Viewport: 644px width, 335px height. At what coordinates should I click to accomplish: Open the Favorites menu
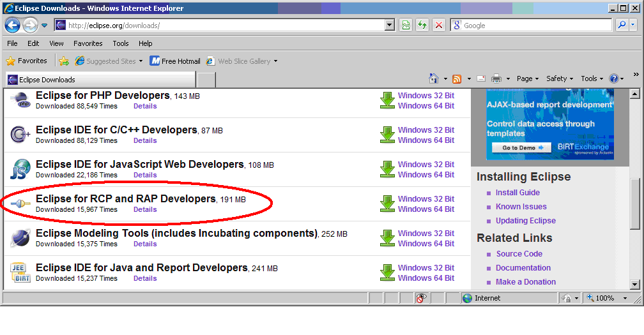click(x=88, y=43)
